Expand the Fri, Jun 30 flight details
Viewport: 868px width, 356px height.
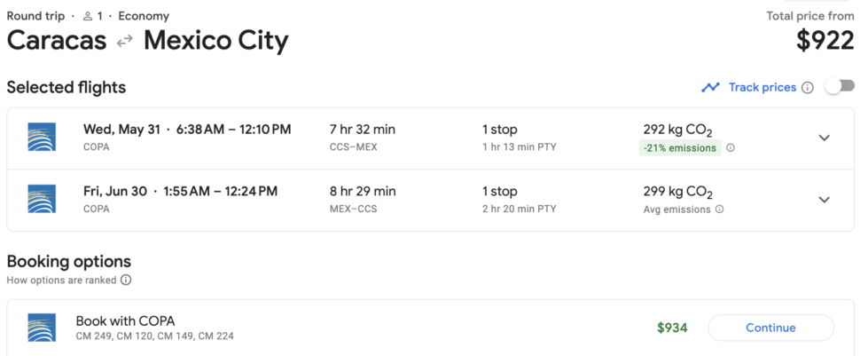(x=825, y=200)
